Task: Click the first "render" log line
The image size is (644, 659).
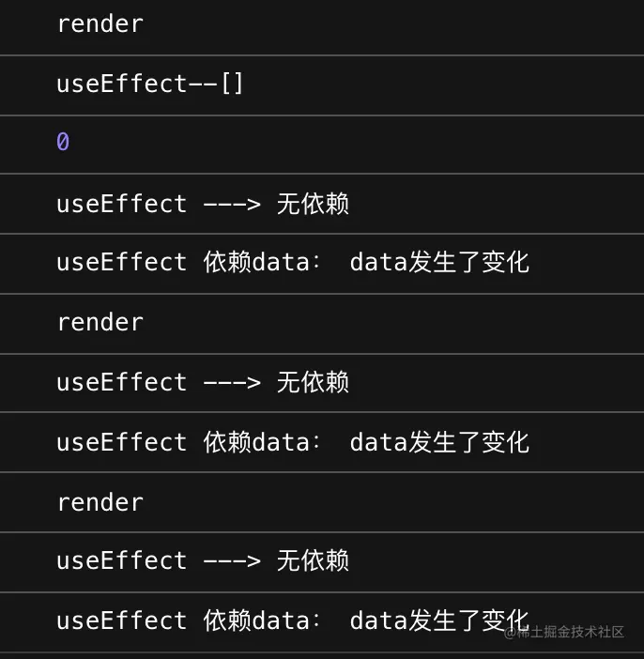Action: (100, 24)
